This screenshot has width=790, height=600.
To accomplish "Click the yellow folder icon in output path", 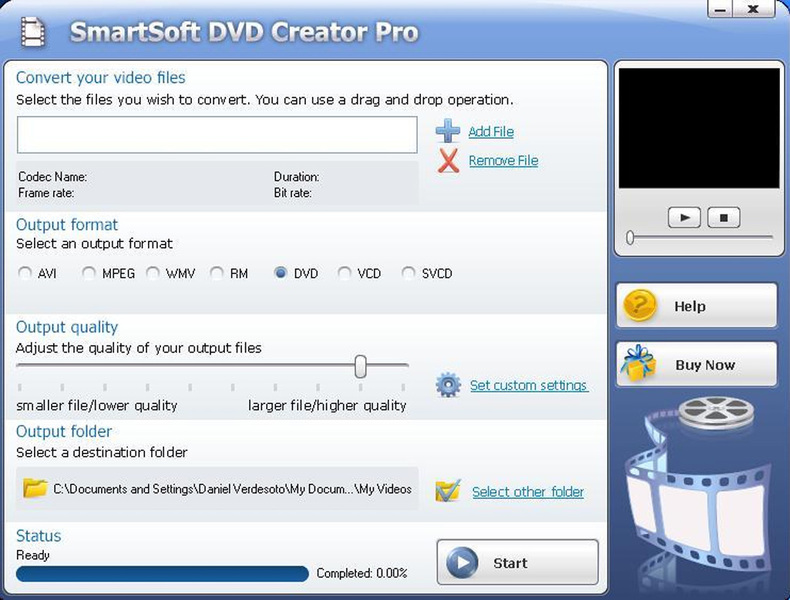I will [35, 488].
